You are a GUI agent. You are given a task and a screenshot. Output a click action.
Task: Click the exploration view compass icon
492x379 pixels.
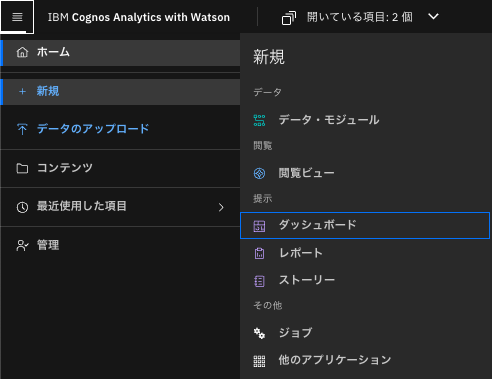[259, 173]
